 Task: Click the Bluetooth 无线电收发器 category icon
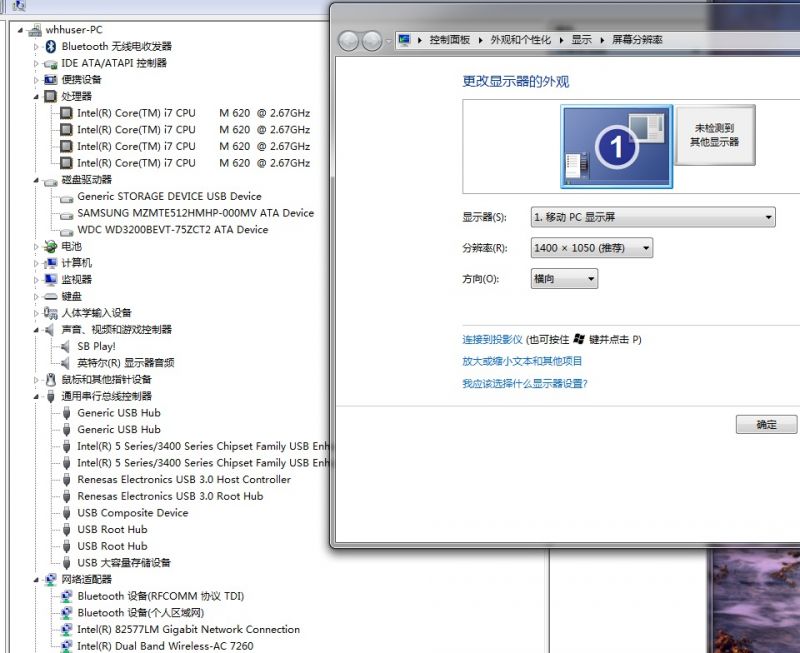tap(51, 46)
